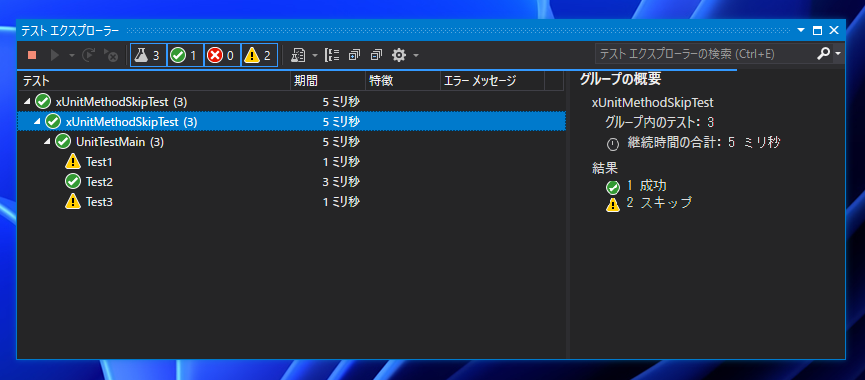Click the グループ内のテスト: 3 text
The image size is (865, 380).
point(659,122)
